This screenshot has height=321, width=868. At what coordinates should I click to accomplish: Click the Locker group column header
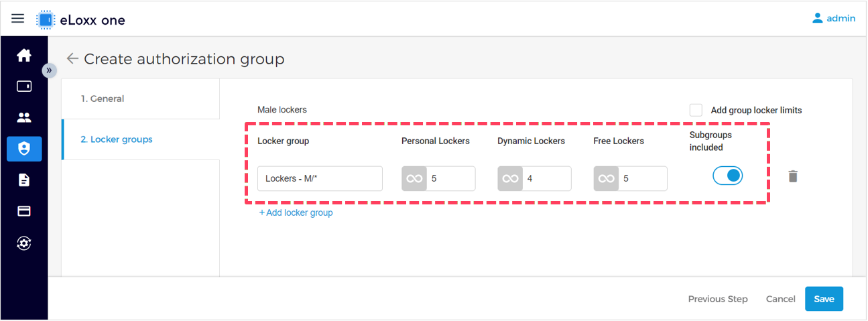coord(283,141)
